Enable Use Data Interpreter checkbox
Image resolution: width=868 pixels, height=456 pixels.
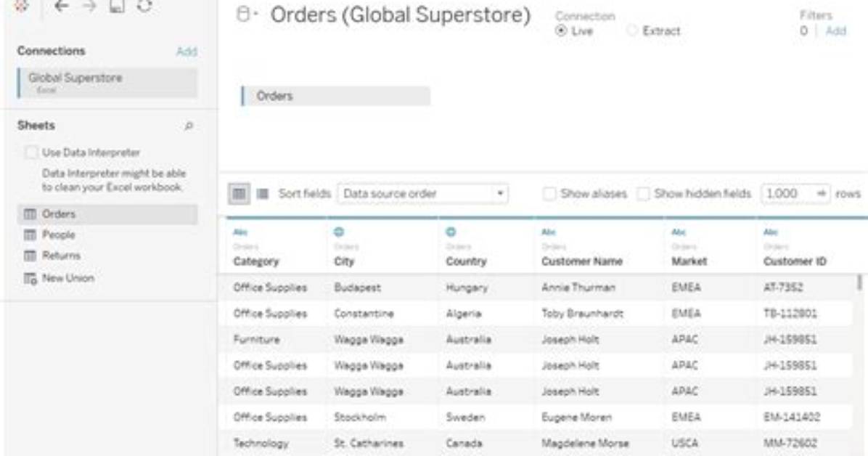pyautogui.click(x=31, y=152)
